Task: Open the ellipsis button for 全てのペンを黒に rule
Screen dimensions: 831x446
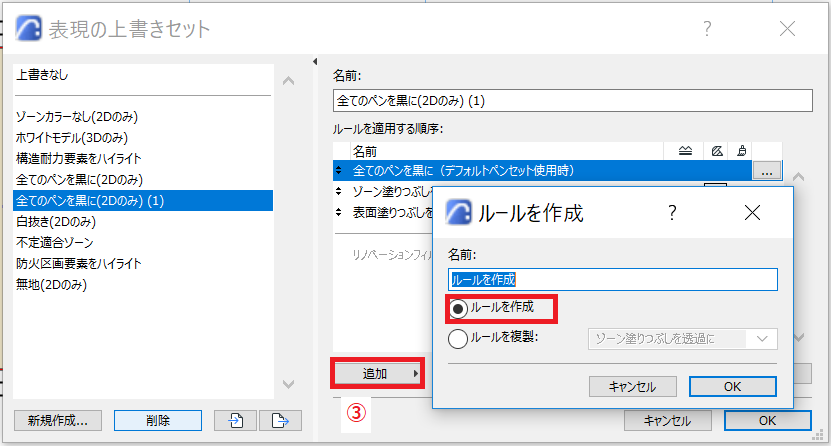Action: pyautogui.click(x=766, y=171)
